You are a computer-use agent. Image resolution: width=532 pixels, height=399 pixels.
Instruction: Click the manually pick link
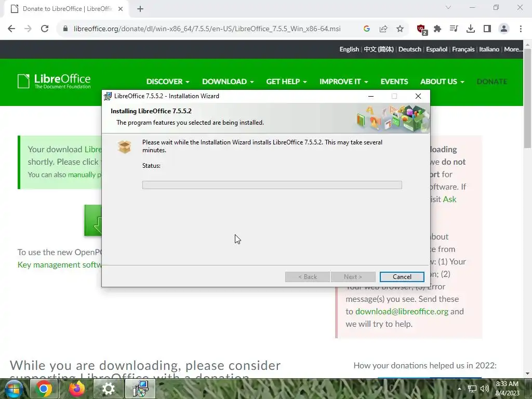coord(84,175)
